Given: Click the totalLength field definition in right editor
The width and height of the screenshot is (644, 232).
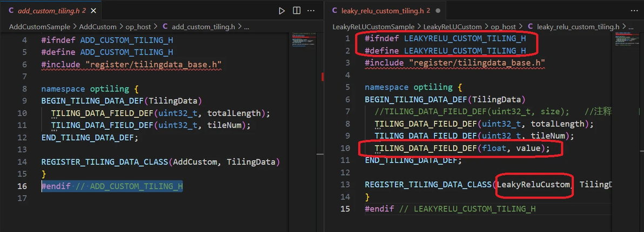Looking at the screenshot, I should coord(484,124).
